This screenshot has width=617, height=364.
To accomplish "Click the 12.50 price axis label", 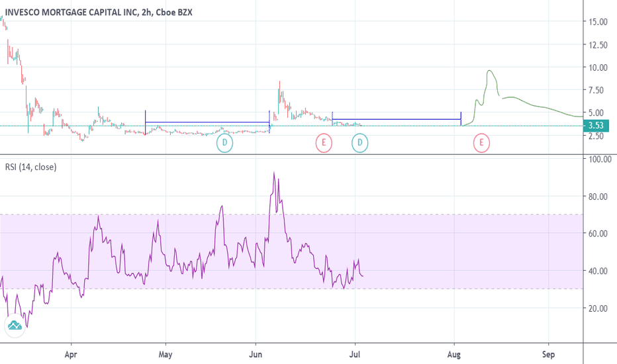I will click(598, 45).
